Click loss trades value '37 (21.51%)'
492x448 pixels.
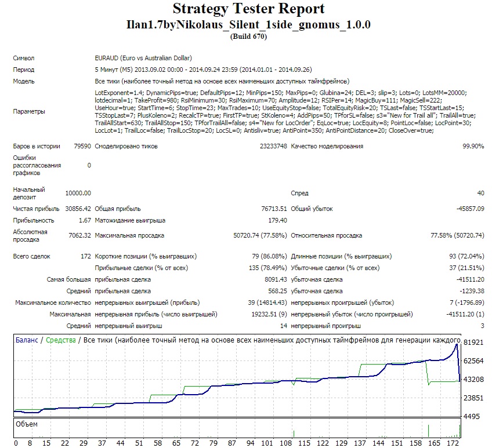click(466, 268)
